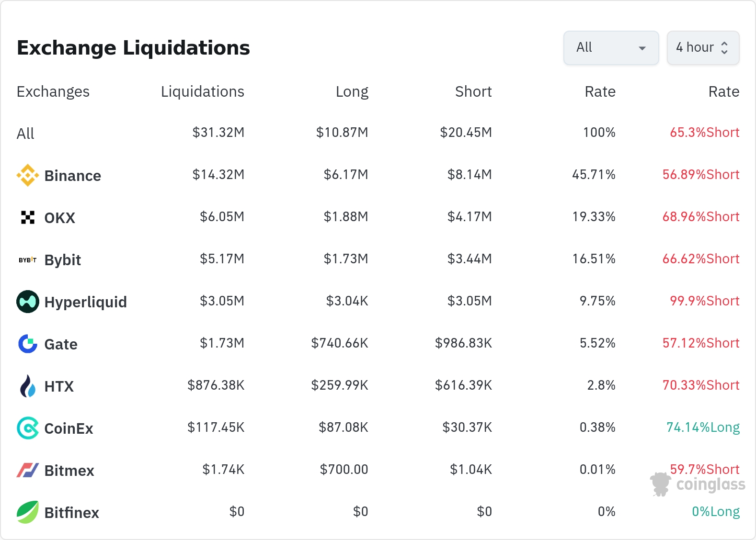
Task: Click the Bybit logo icon
Action: click(28, 260)
